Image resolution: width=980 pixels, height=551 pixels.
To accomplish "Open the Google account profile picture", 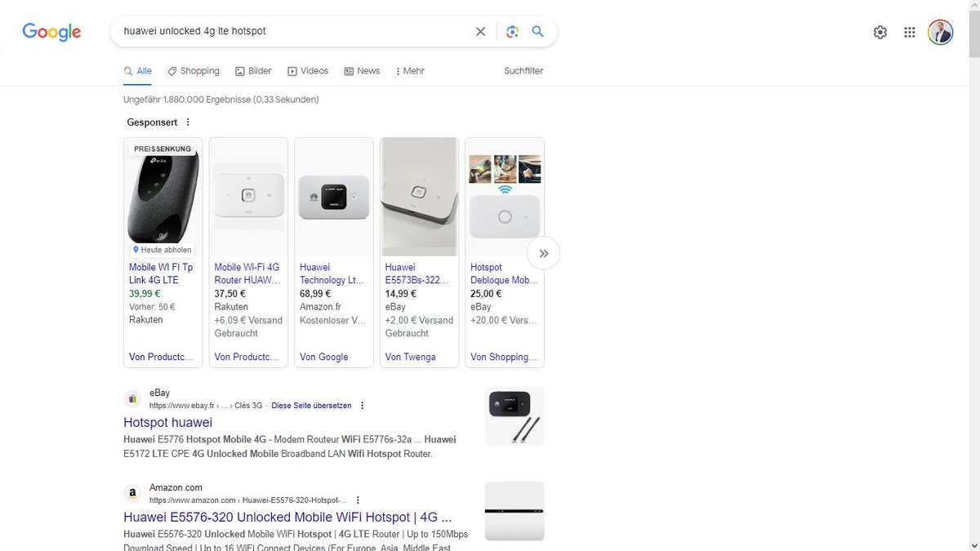I will [941, 33].
